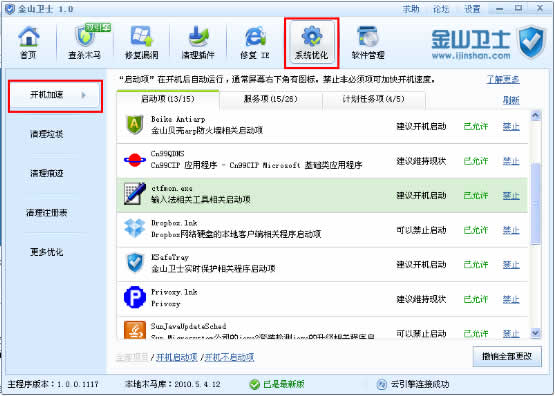Image resolution: width=555 pixels, height=396 pixels.
Task: Select the KSafeTray row text
Action: 213,263
